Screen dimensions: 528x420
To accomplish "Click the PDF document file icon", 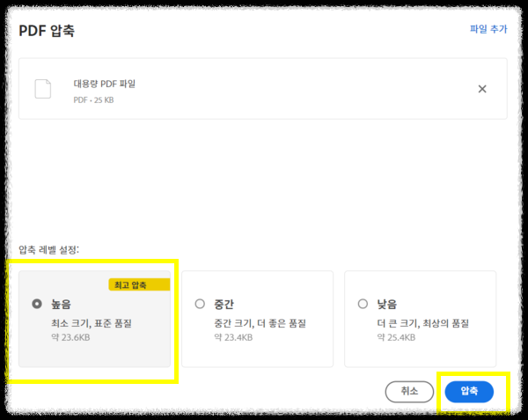I will click(x=43, y=89).
